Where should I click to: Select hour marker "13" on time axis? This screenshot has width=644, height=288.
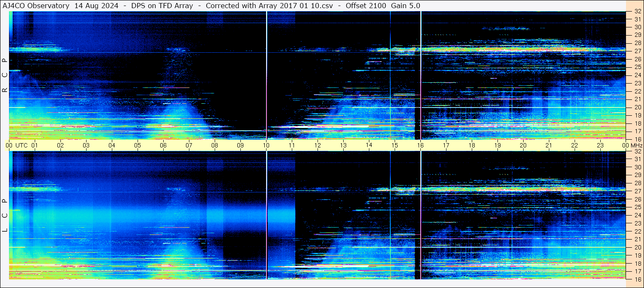coord(343,145)
